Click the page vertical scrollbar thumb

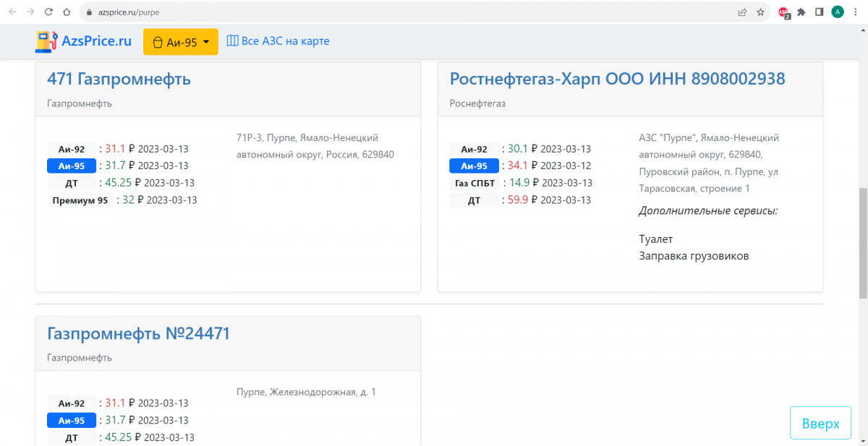click(x=863, y=244)
